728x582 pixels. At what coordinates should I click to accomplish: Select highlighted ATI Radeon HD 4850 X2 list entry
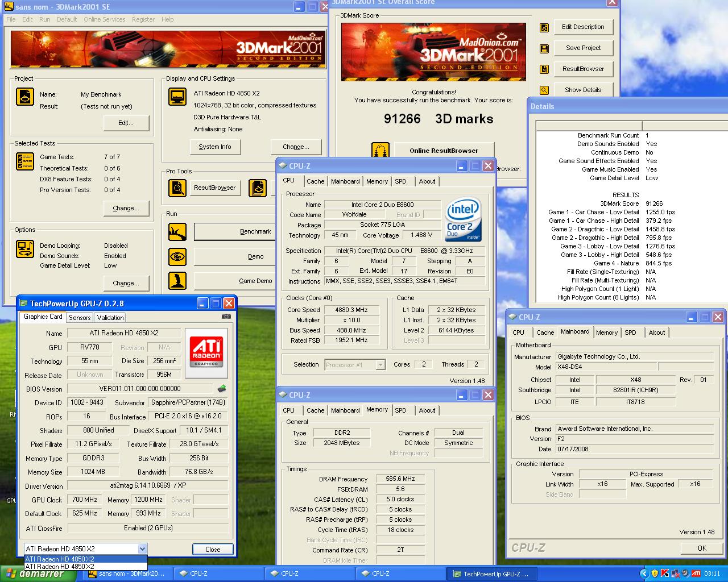coord(86,559)
